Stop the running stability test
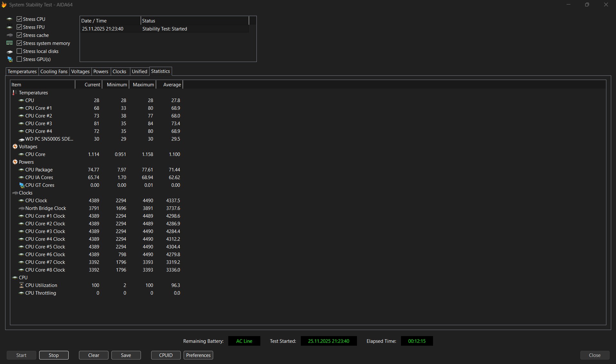The width and height of the screenshot is (616, 364). pyautogui.click(x=54, y=355)
